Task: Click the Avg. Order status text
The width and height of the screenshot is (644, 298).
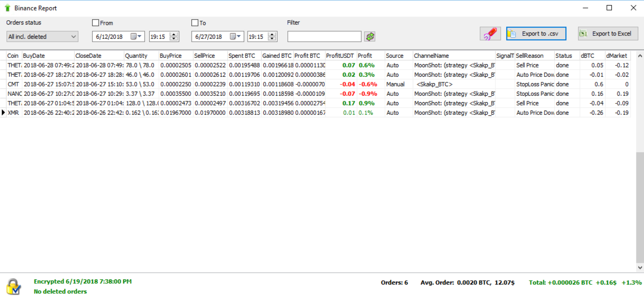Action: click(468, 282)
